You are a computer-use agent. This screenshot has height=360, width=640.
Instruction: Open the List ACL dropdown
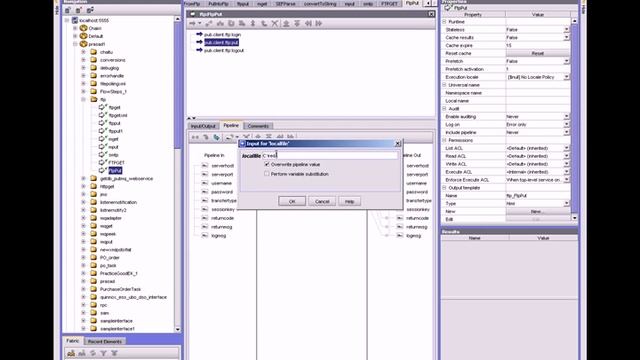click(x=566, y=148)
